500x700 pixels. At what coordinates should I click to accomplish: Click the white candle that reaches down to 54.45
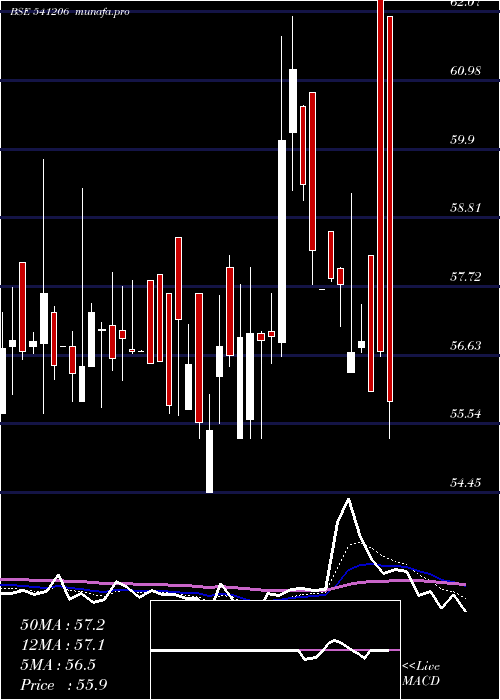pos(209,461)
